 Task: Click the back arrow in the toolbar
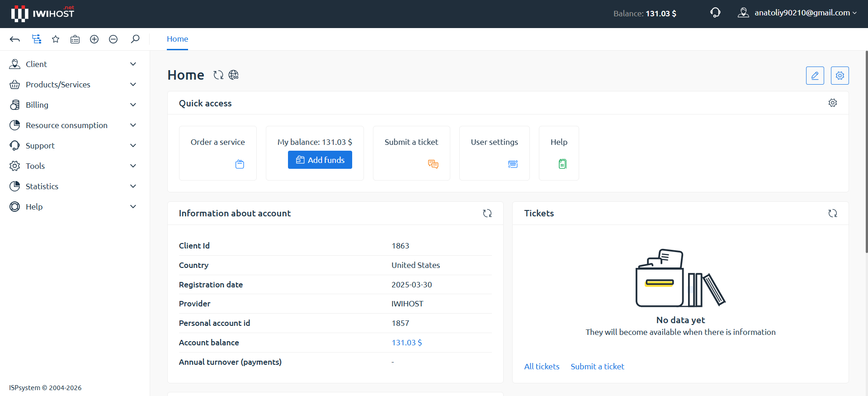pyautogui.click(x=15, y=39)
